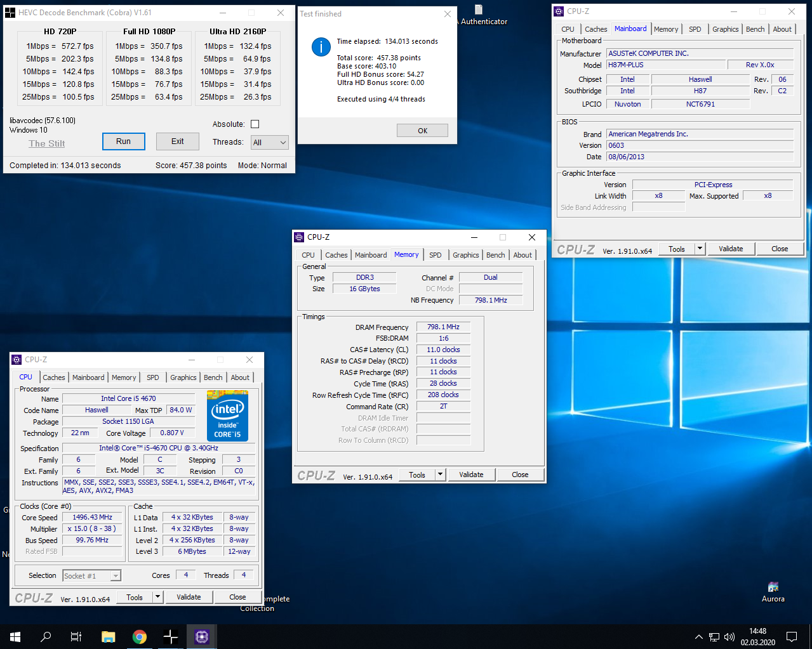Switch to CPU tab in Memory window
Viewport: 812px width, 649px height.
point(308,255)
